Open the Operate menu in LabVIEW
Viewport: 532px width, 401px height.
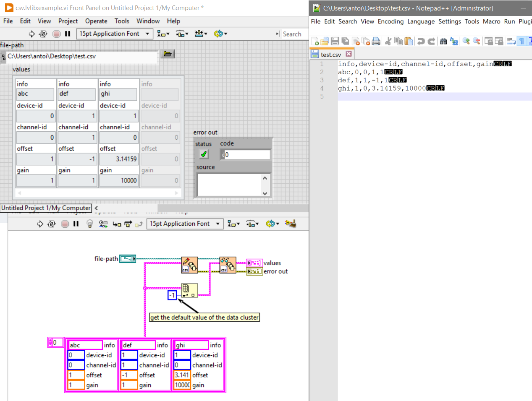[x=96, y=21]
